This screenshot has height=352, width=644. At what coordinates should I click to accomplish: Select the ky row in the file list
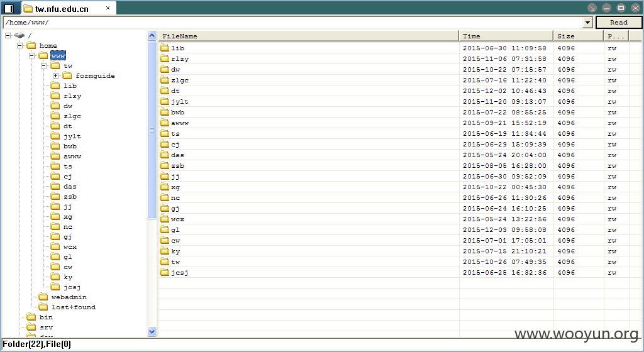coord(399,251)
